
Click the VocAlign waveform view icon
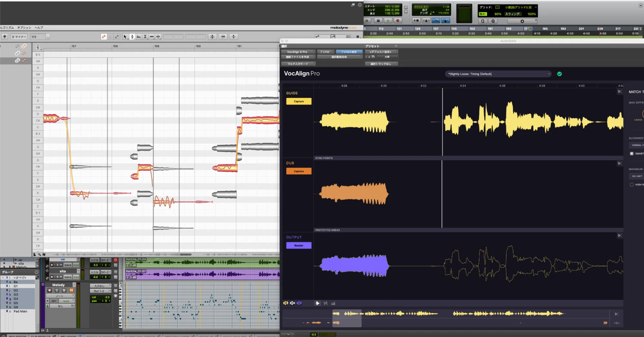tap(325, 303)
